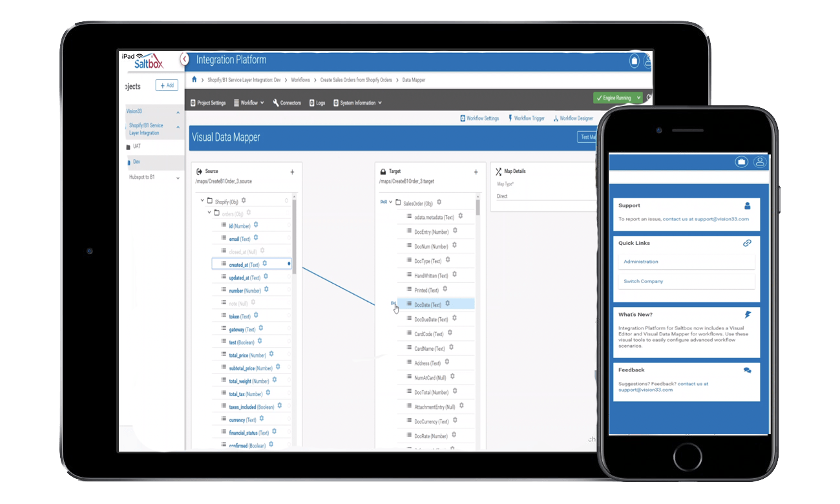Open Workflow Trigger
This screenshot has width=840, height=504.
(527, 118)
